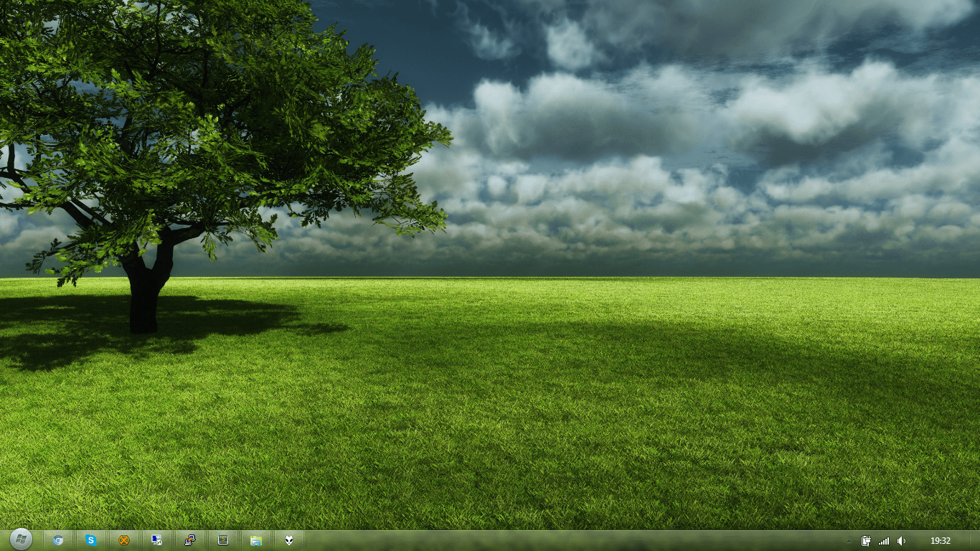980x551 pixels.
Task: Open the dark S-window taskbar icon
Action: tap(223, 540)
